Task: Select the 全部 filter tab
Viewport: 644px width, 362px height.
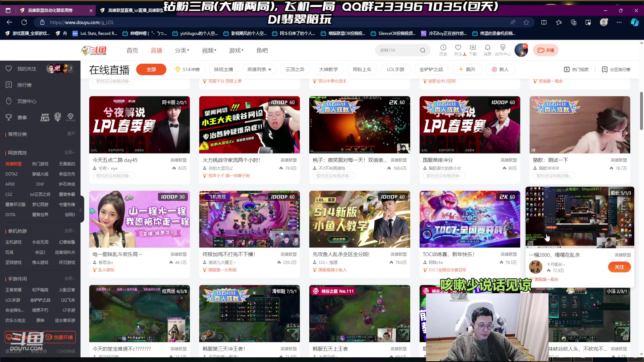Action: (151, 69)
